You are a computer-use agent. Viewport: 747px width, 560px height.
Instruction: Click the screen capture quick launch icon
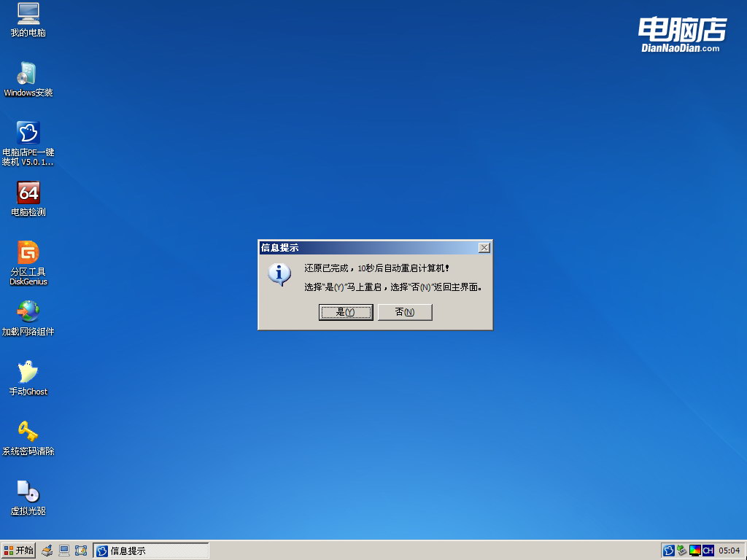[81, 551]
